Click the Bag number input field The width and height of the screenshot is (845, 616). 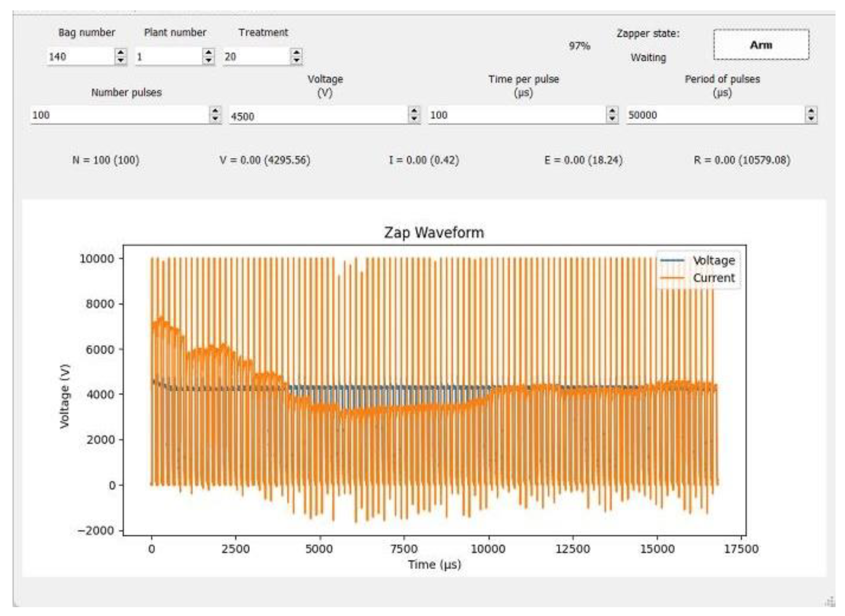pyautogui.click(x=80, y=57)
